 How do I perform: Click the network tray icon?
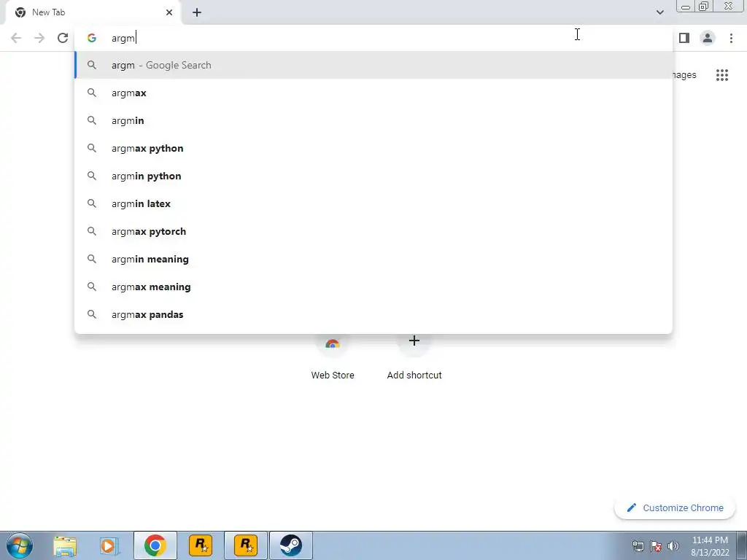(638, 546)
